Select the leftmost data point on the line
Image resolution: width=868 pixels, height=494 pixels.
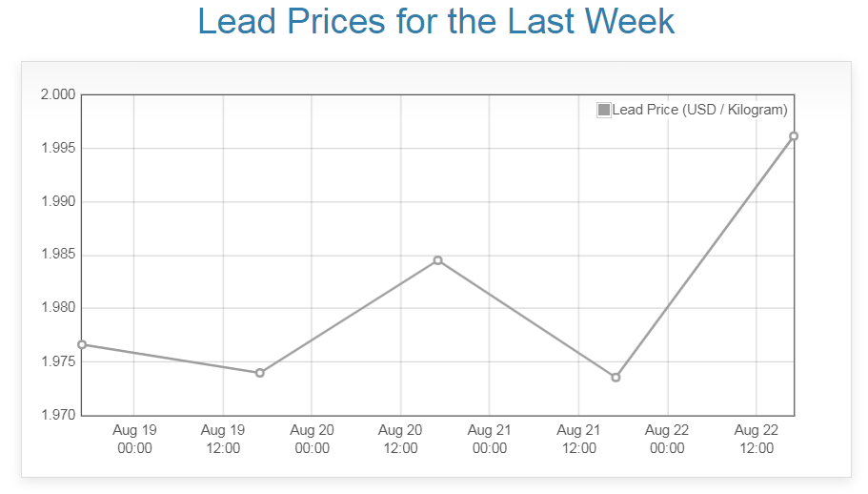point(82,344)
